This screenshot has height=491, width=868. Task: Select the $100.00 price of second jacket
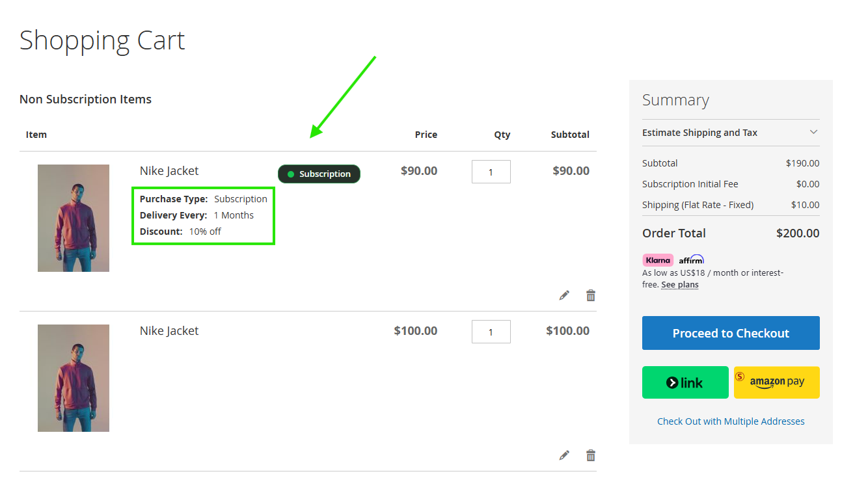[416, 331]
